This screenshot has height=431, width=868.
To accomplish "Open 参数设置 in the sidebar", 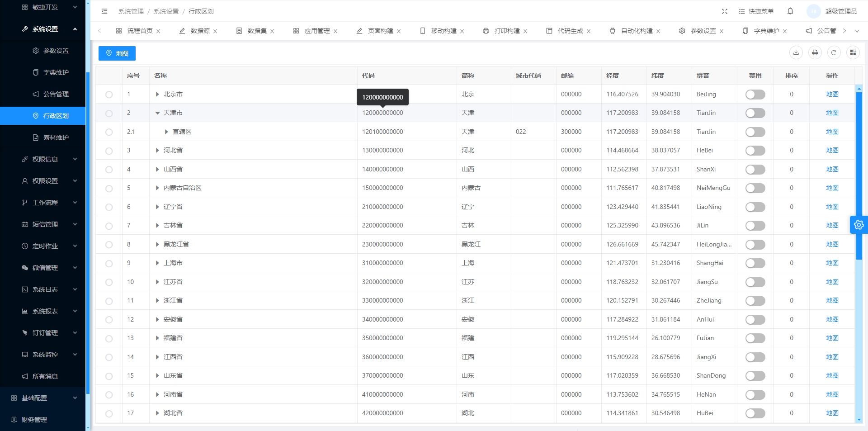I will click(x=43, y=51).
